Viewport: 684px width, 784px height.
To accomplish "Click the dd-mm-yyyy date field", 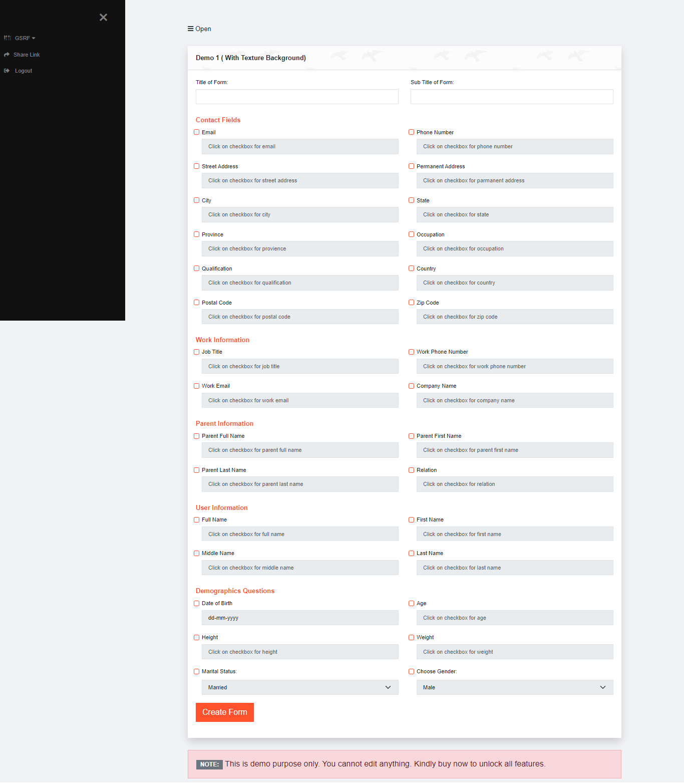I will [300, 618].
